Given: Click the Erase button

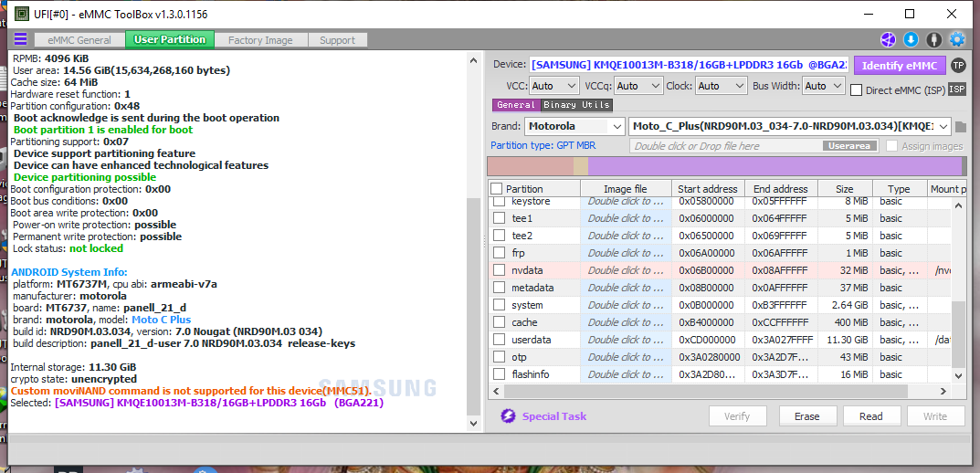Looking at the screenshot, I should tap(806, 416).
